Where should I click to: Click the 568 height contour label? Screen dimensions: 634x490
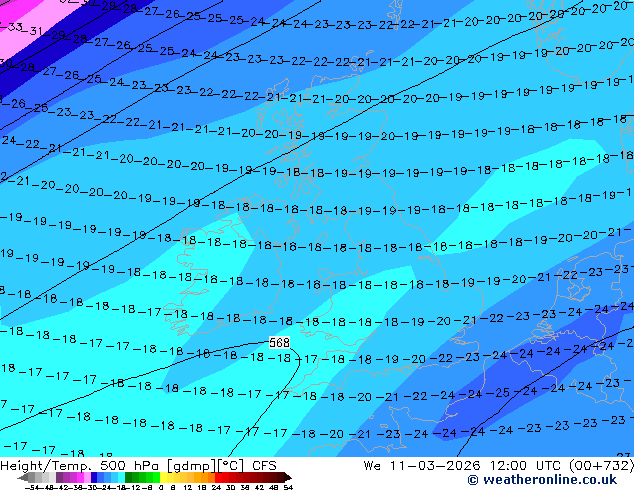[279, 343]
